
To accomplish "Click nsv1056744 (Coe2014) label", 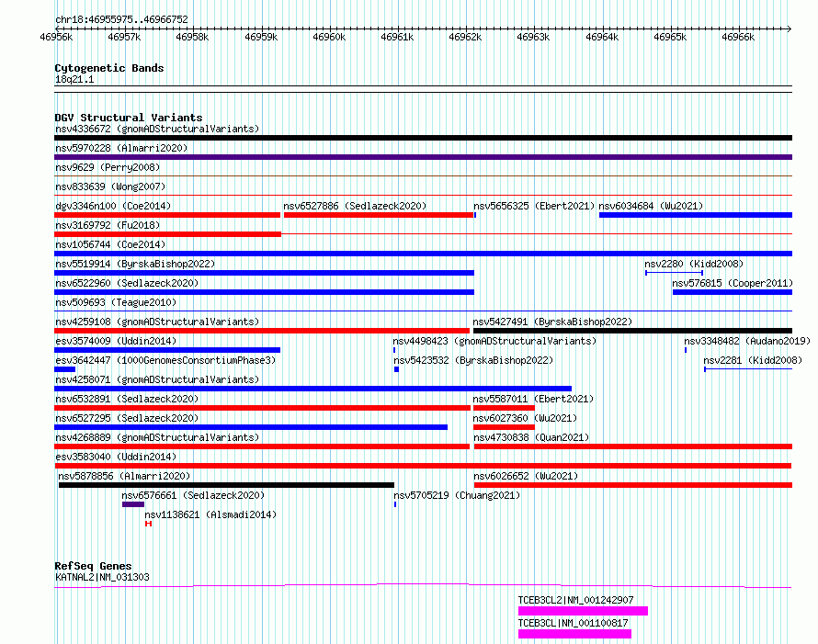I will point(110,244).
